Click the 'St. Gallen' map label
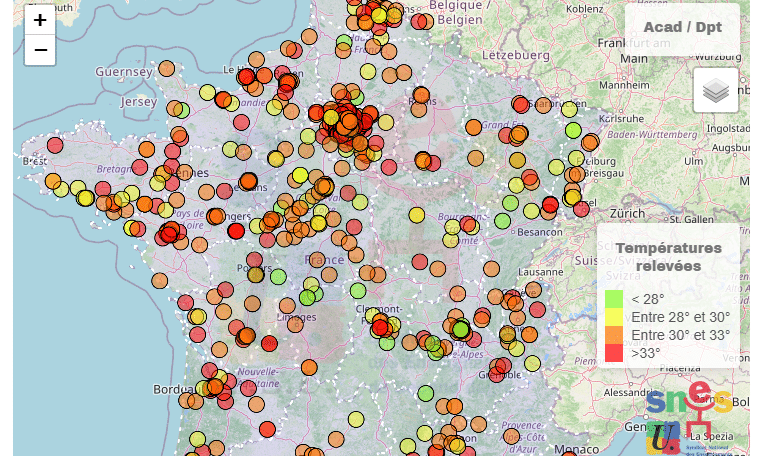This screenshot has height=456, width=759. (691, 219)
